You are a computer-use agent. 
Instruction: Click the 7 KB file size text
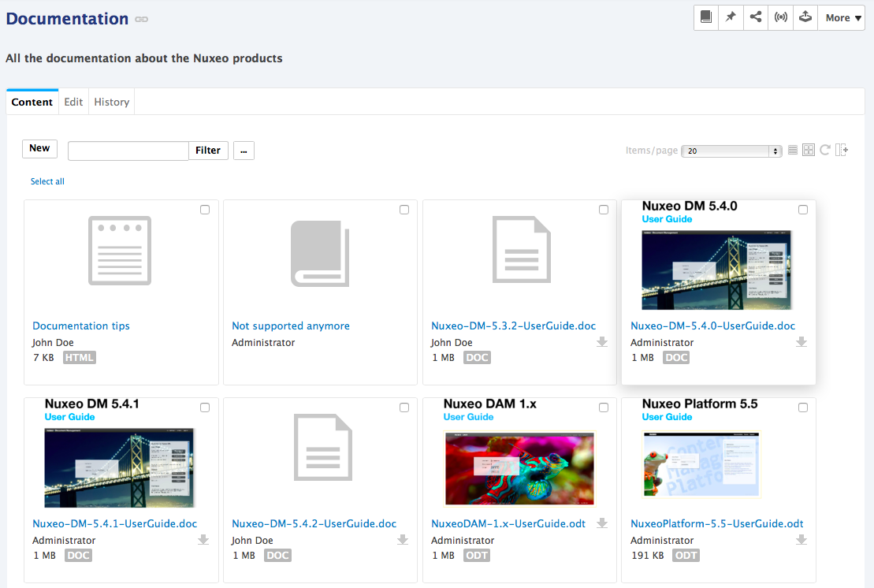pyautogui.click(x=43, y=357)
